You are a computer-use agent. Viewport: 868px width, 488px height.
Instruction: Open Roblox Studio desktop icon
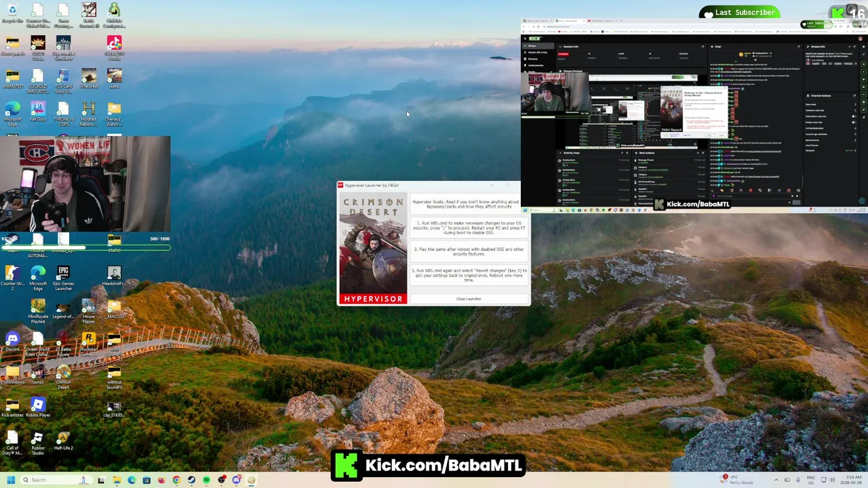tap(38, 442)
